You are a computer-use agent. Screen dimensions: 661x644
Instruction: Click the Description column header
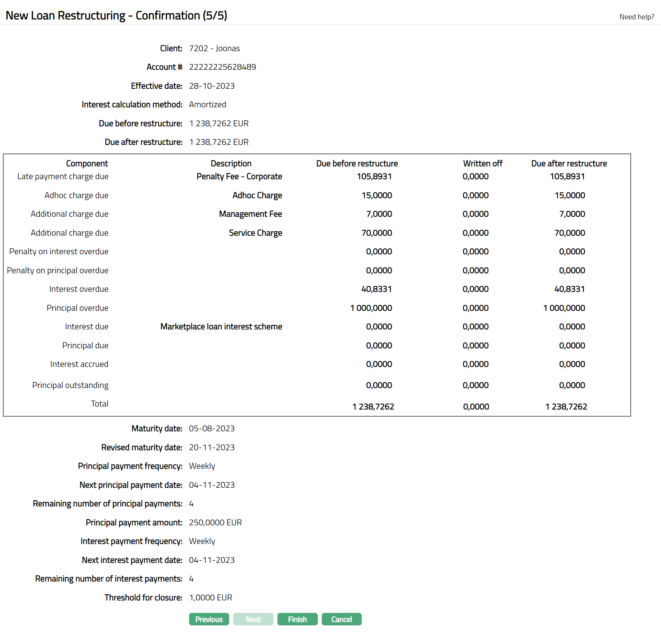(x=231, y=163)
